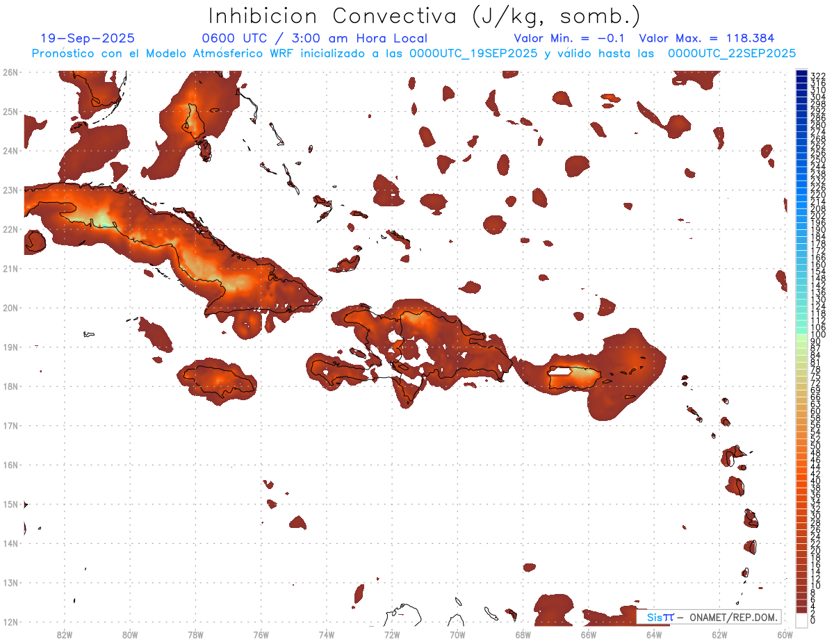834x644 pixels.
Task: Click the 19-Sep-2025 date label
Action: tap(88, 38)
